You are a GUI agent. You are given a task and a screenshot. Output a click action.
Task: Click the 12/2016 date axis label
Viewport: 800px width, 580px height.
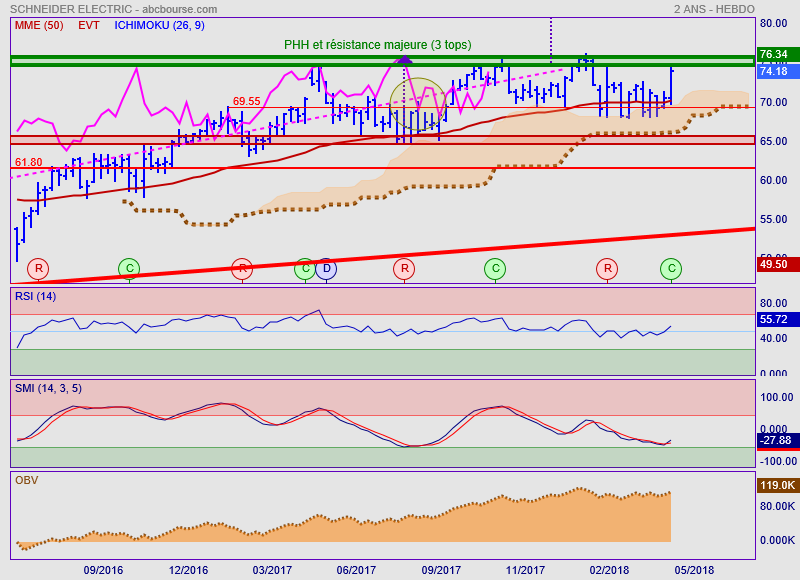click(188, 570)
